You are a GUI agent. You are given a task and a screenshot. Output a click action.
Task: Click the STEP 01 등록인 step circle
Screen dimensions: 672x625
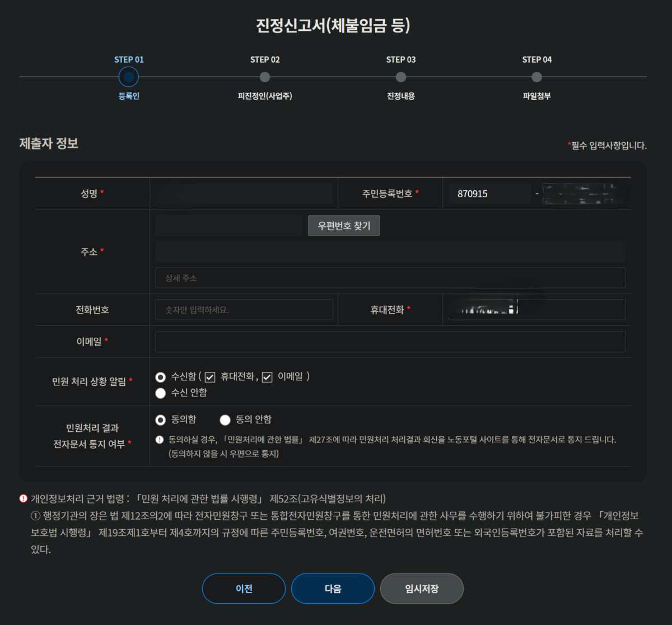[x=129, y=77]
